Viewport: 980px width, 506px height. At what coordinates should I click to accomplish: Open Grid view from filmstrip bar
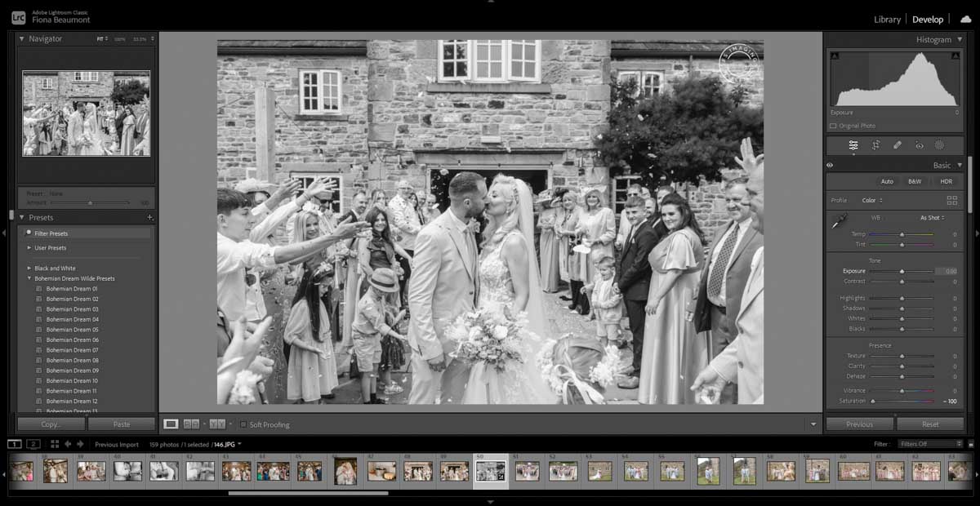tap(55, 444)
